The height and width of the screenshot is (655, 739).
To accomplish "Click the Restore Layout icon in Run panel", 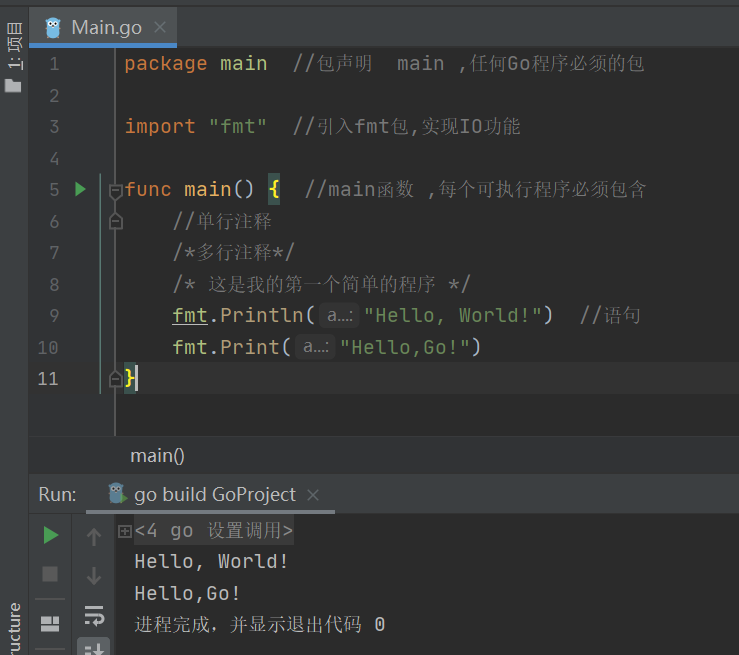I will [x=50, y=623].
